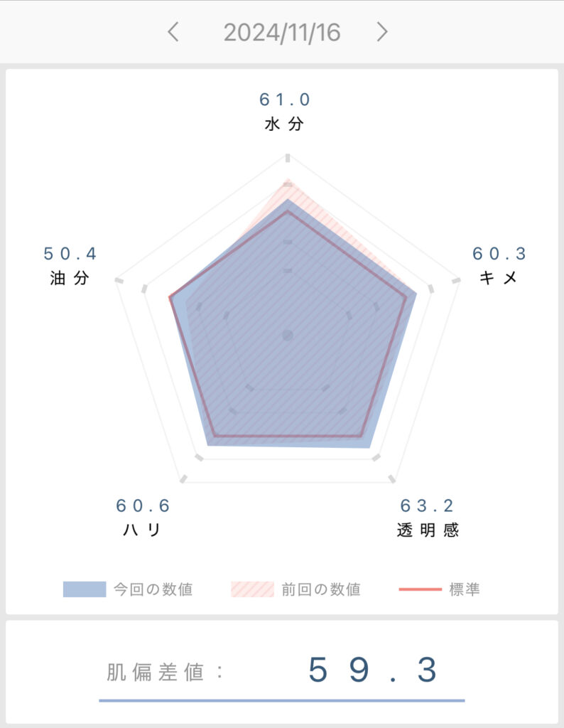Tap the 肌偏差値 score 59.3
The height and width of the screenshot is (728, 564).
[372, 670]
